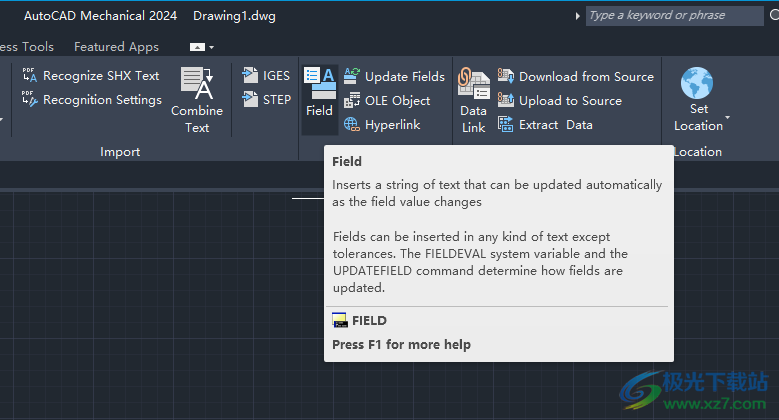
Task: Launch Extract Data wizard
Action: click(545, 124)
